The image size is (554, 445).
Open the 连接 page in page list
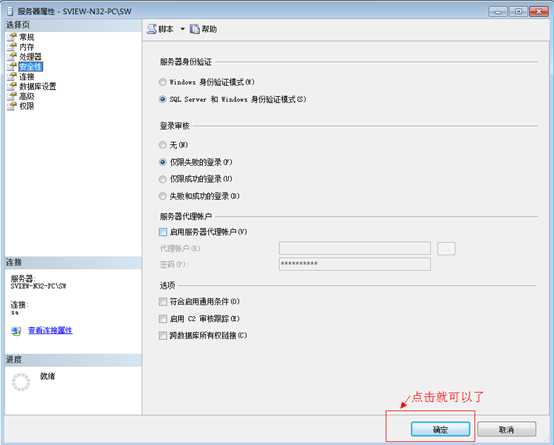click(x=26, y=76)
